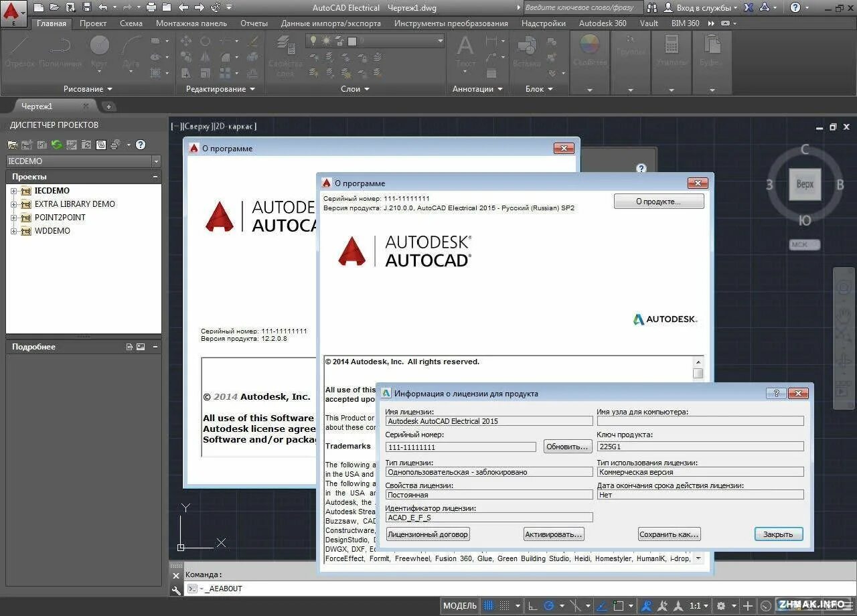The width and height of the screenshot is (857, 616).
Task: Click the Закрыть button in license dialog
Action: tap(778, 534)
